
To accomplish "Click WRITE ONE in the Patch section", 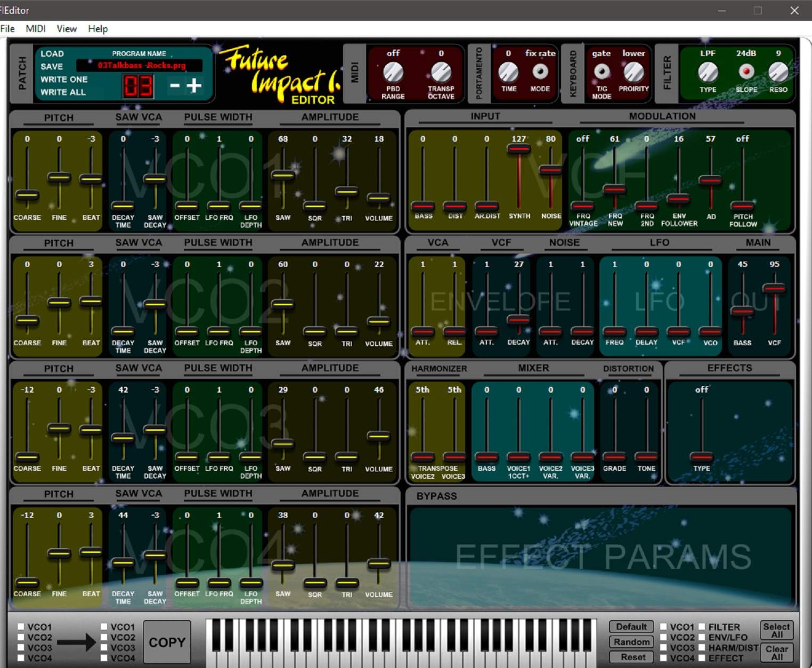I will [64, 79].
